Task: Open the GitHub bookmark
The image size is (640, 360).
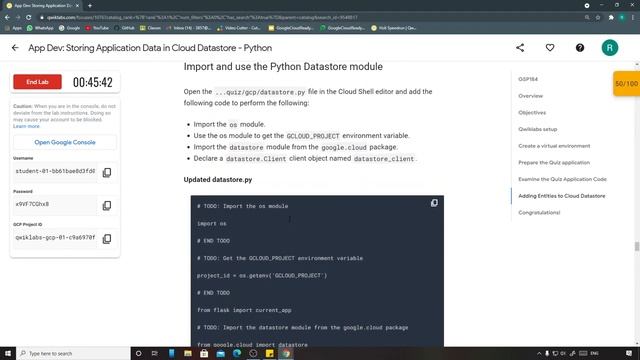Action: tap(124, 28)
